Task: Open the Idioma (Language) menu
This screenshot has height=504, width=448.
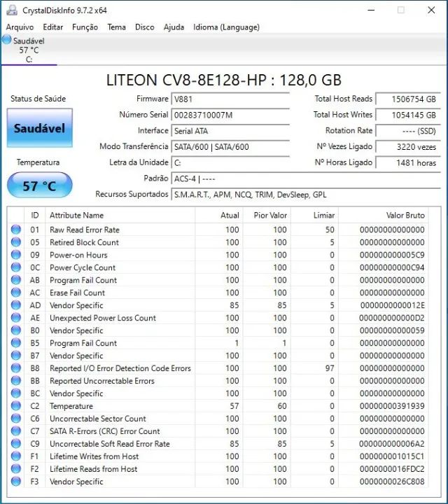Action: tap(226, 27)
